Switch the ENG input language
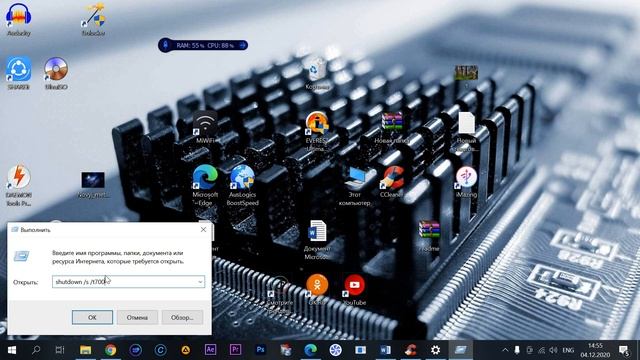640x360 pixels. tap(568, 350)
